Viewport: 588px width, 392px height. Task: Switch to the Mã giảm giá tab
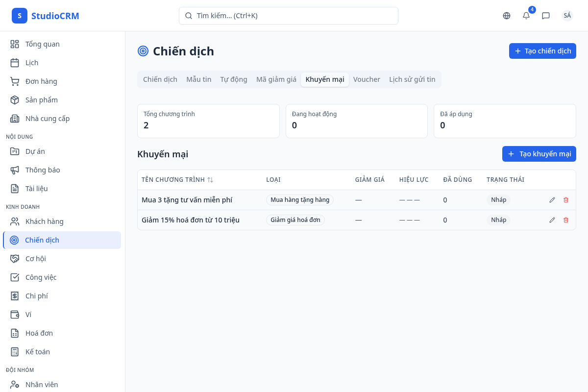(x=276, y=79)
